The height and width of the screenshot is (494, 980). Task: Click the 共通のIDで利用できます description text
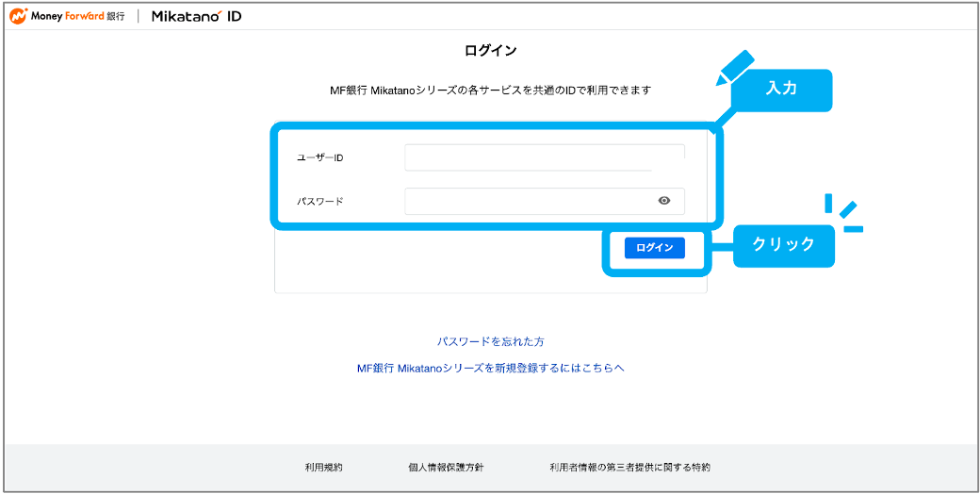491,91
